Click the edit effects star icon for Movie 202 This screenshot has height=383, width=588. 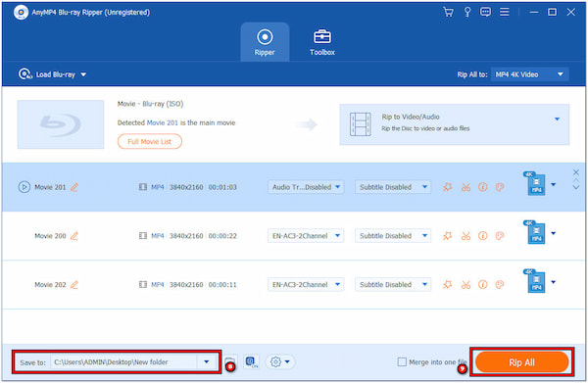448,284
